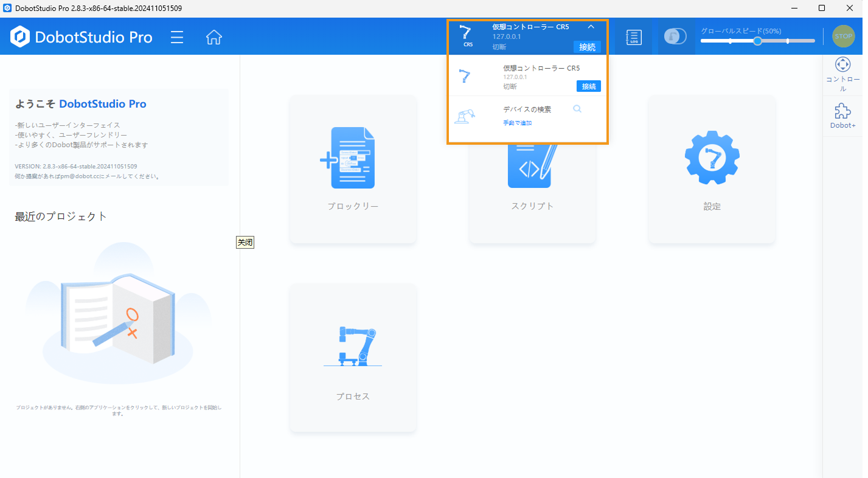868x478 pixels.
Task: Click 接続 in the white device list row
Action: [589, 86]
